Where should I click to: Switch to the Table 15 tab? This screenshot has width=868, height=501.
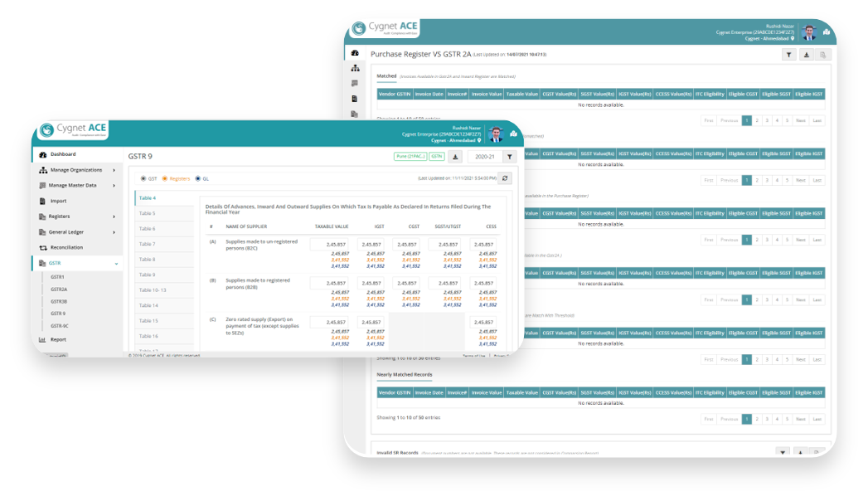(164, 320)
